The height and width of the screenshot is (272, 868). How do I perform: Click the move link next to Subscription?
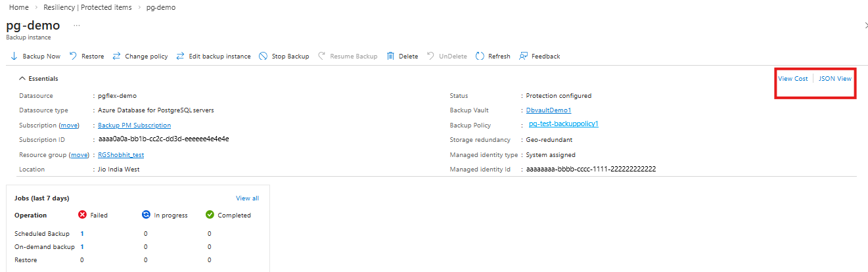tap(69, 125)
